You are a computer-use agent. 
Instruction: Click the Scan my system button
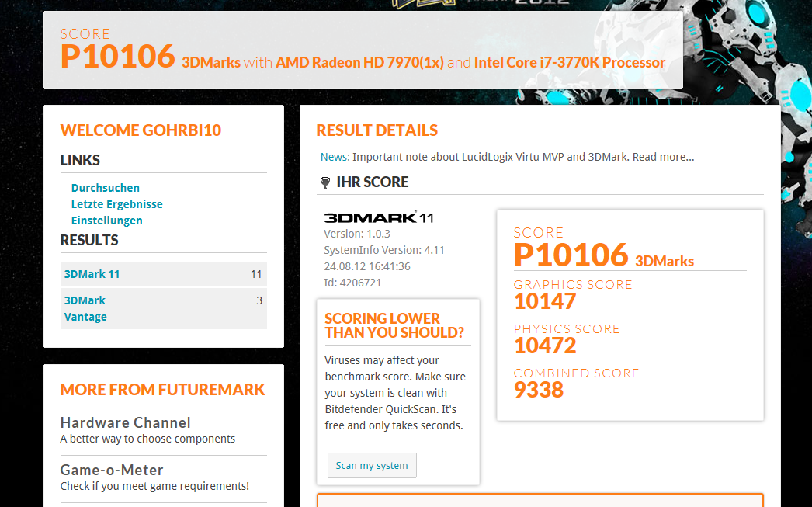(372, 465)
